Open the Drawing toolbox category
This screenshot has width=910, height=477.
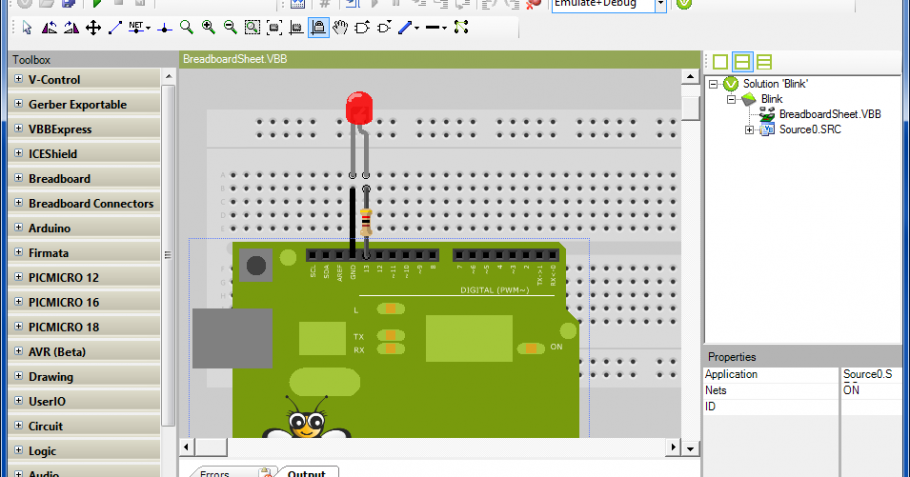coord(84,377)
